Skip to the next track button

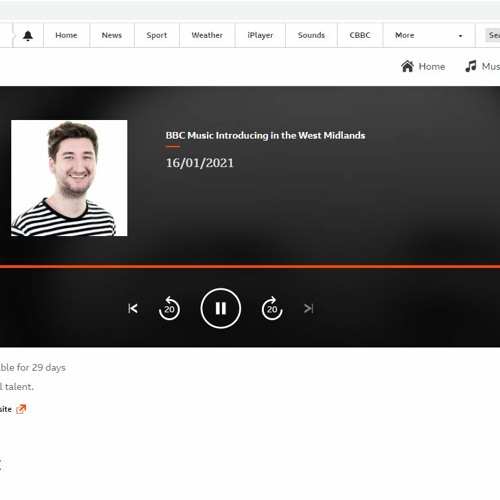click(309, 308)
